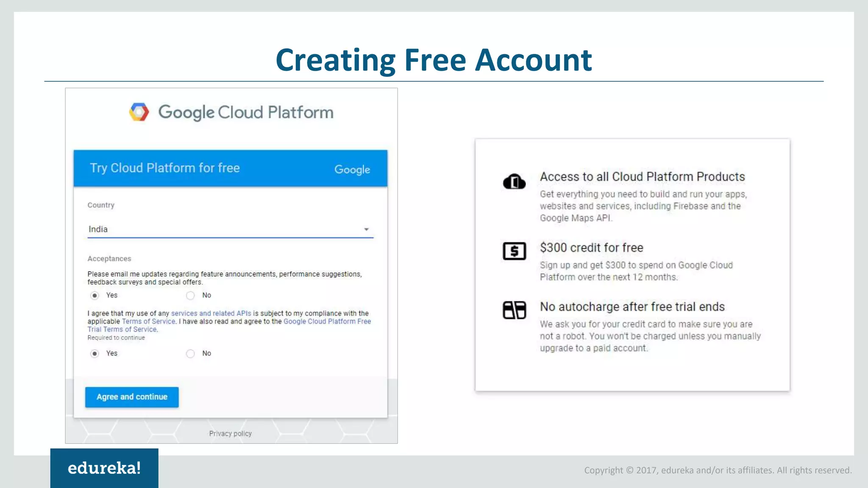Click the $300 credit for free heading
868x488 pixels.
click(591, 248)
